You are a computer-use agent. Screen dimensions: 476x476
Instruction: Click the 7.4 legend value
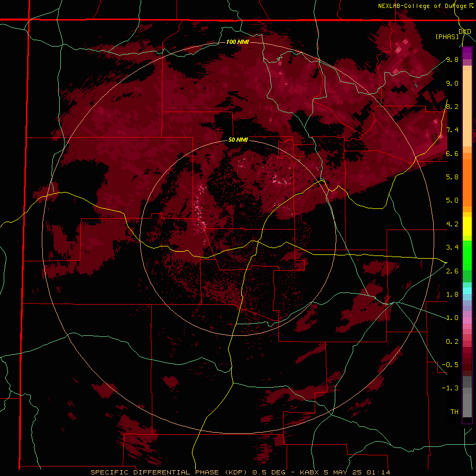tap(452, 130)
